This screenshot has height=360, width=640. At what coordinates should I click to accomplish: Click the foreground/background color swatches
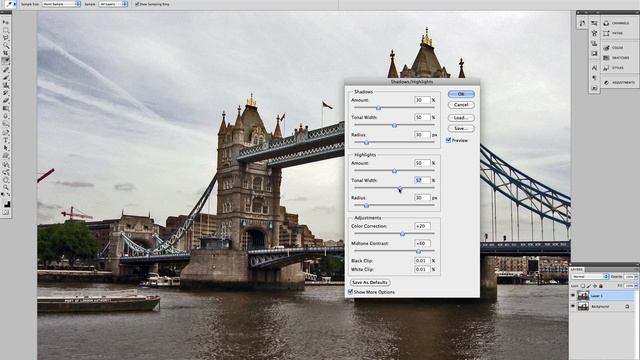click(x=6, y=204)
